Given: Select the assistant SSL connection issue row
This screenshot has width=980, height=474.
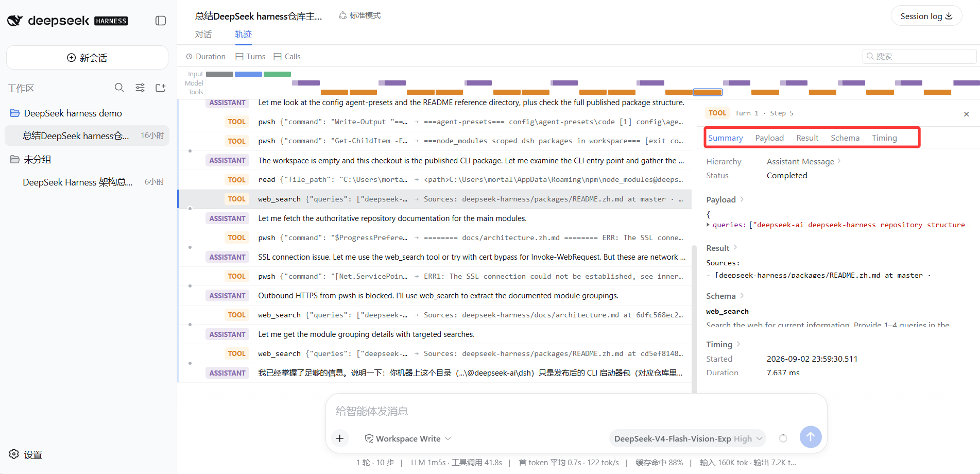Looking at the screenshot, I should (435, 257).
